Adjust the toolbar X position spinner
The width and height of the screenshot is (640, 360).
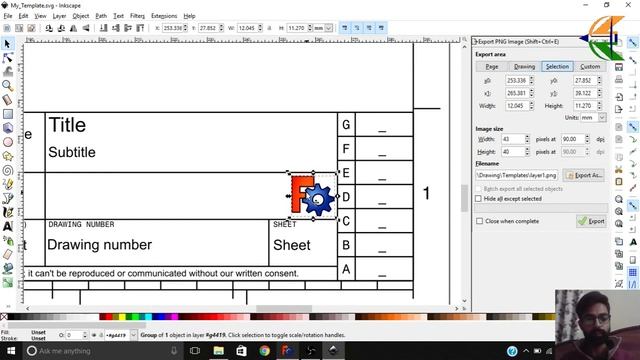pyautogui.click(x=185, y=28)
